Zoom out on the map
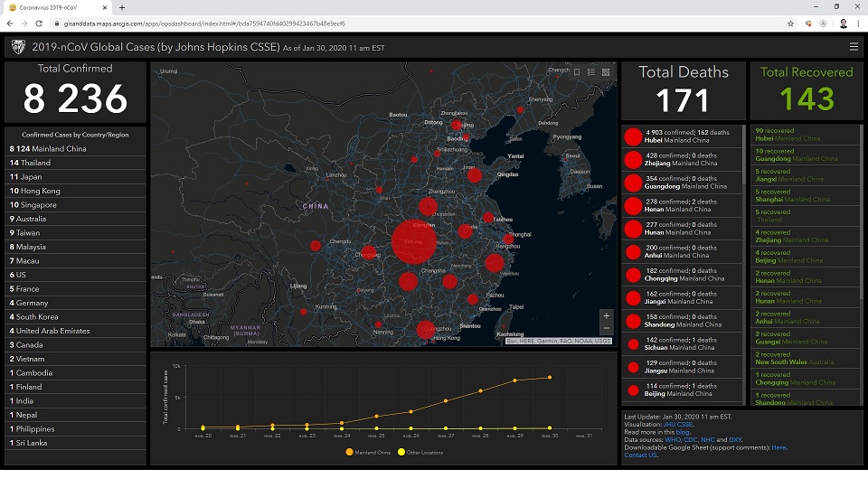 (x=606, y=328)
